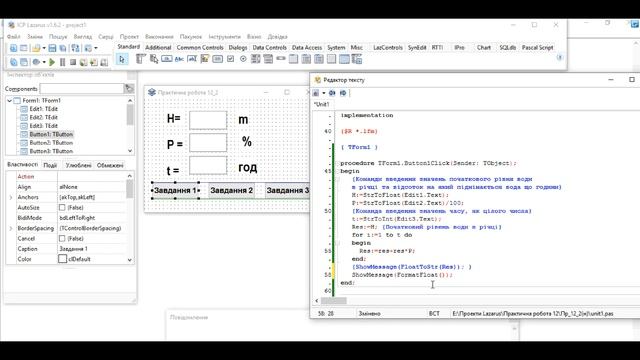Toggle the AutoSize False checkbox
The width and height of the screenshot is (640, 360).
62,207
